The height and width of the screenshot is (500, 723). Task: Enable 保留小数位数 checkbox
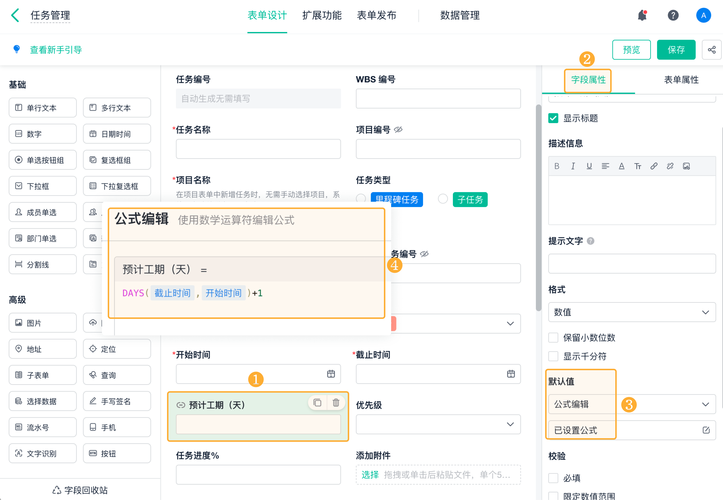(553, 338)
